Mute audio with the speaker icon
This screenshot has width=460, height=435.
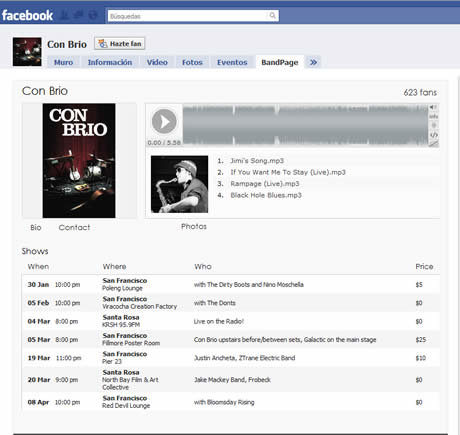433,107
